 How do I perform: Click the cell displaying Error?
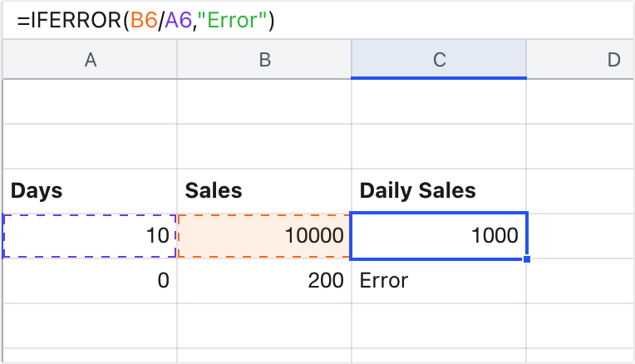[439, 281]
